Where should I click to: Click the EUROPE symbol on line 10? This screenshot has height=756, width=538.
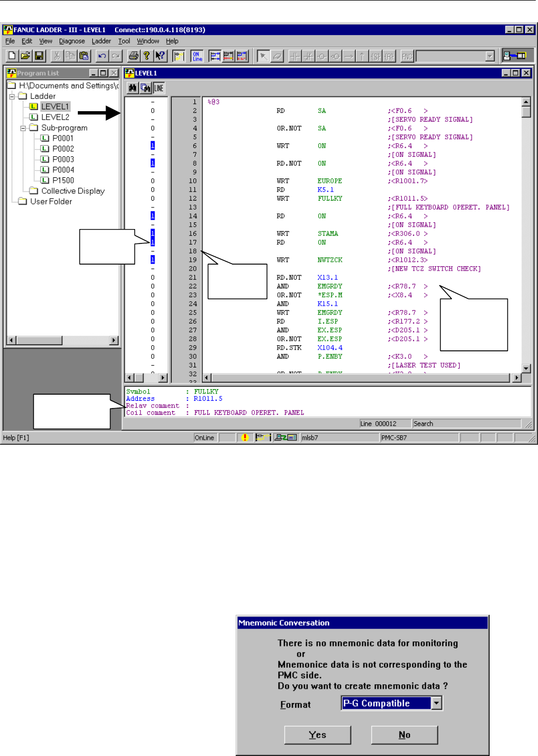click(x=330, y=181)
